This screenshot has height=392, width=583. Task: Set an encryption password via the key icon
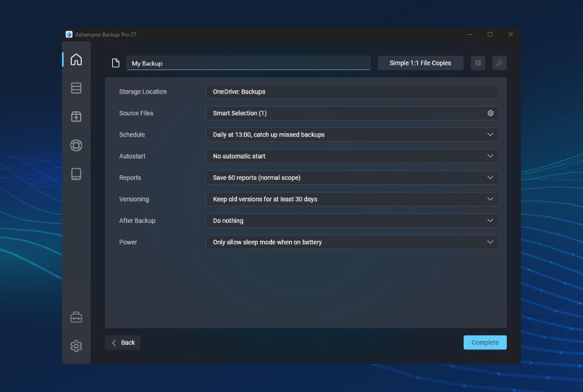point(499,63)
